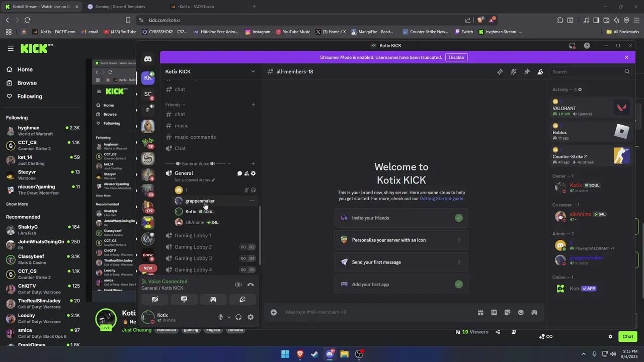The image size is (644, 362).
Task: Disconnect from voice call
Action: (x=251, y=285)
